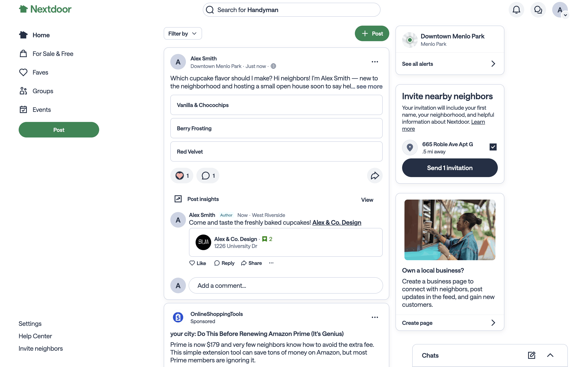Open more options on OnlineShoppingTools ad

(x=375, y=317)
